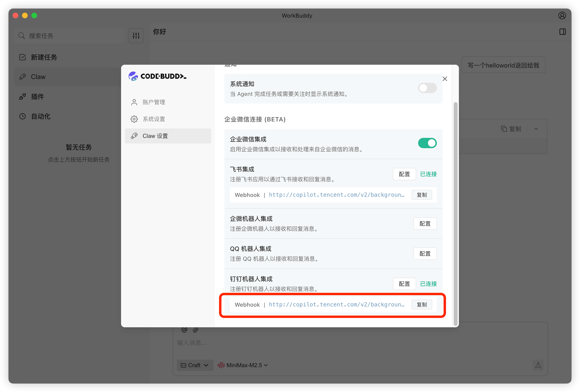Open the user account icon at top right
The image size is (580, 392).
(x=562, y=15)
